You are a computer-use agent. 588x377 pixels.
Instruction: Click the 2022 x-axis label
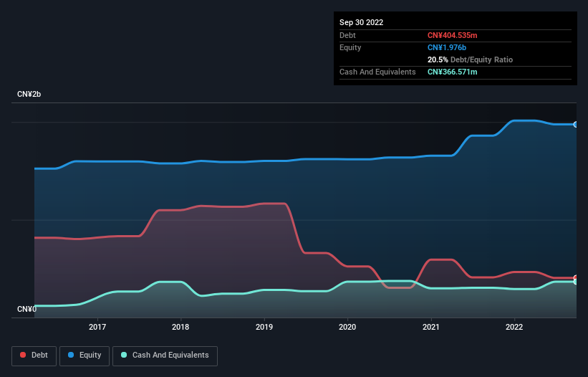pyautogui.click(x=514, y=327)
